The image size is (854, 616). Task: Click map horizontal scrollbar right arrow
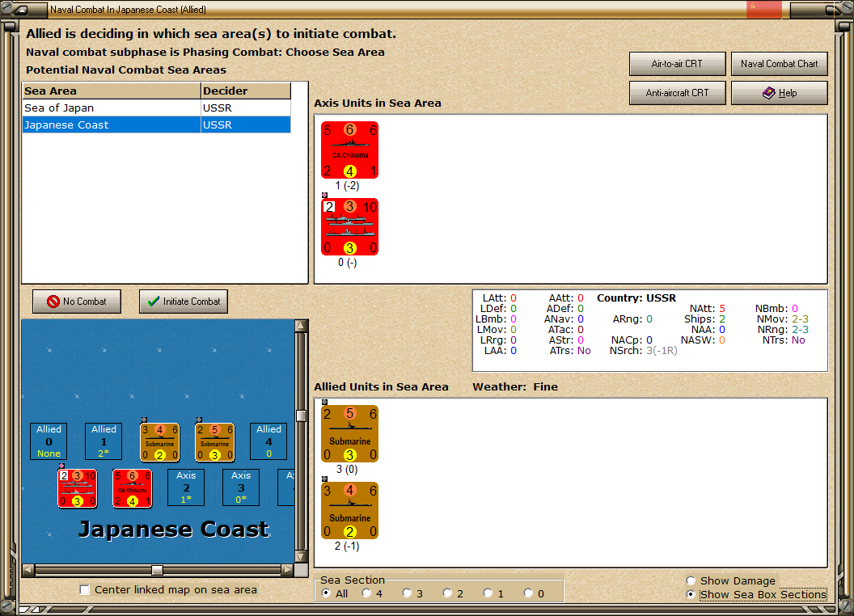288,570
